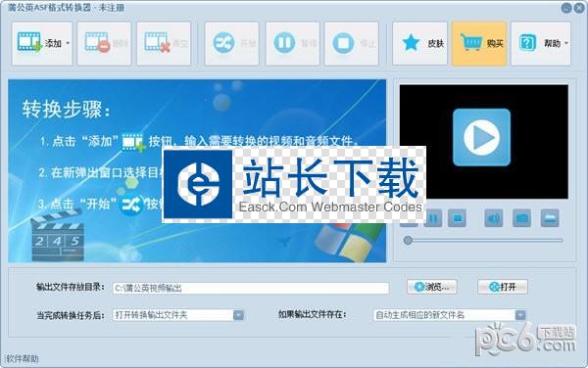This screenshot has width=588, height=368.
Task: Click the 删除 (Delete) toolbar button
Action: coord(104,44)
